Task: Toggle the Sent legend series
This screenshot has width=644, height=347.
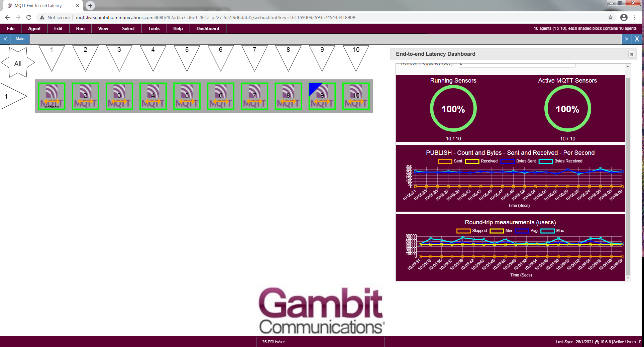Action: coord(450,161)
